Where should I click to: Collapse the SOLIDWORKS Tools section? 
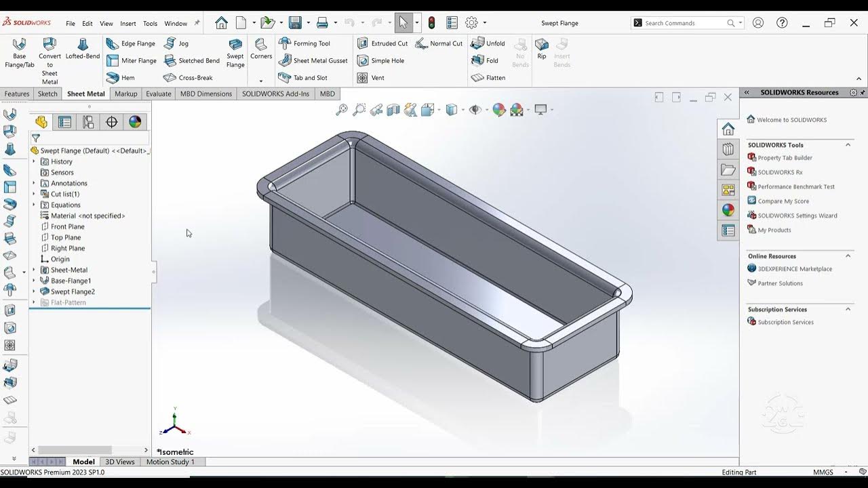pos(848,145)
